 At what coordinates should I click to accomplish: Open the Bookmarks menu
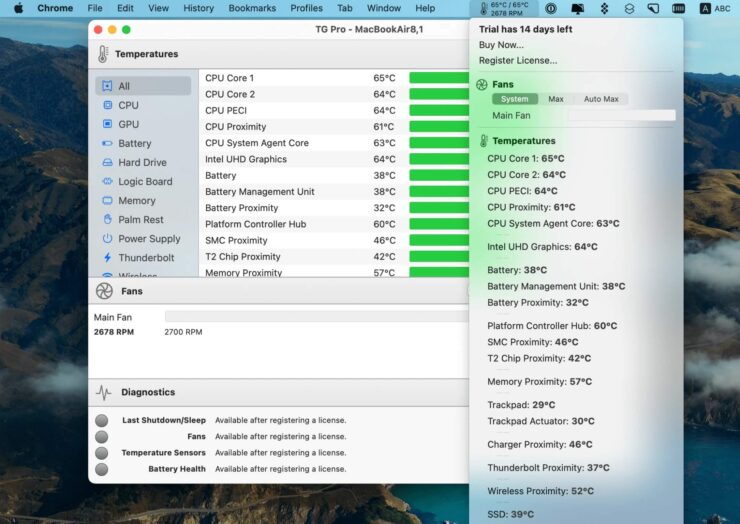[x=252, y=8]
